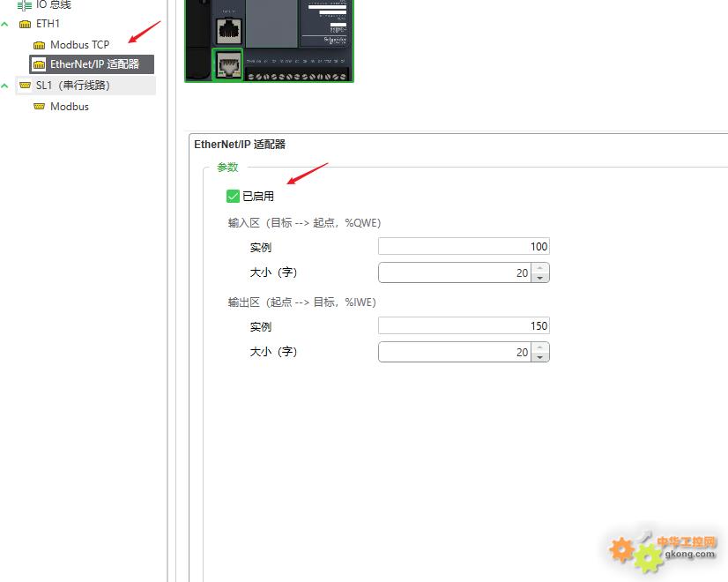Collapse the ETH1 tree node
The image size is (728, 582).
(4, 24)
